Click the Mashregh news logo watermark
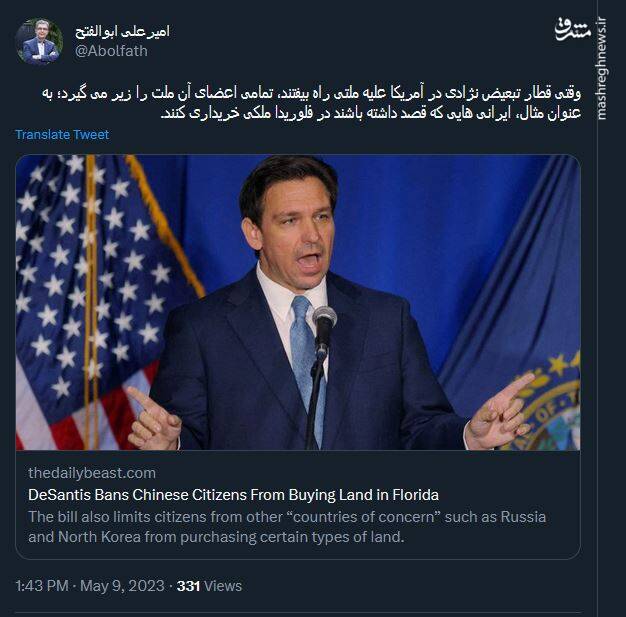 coord(572,30)
